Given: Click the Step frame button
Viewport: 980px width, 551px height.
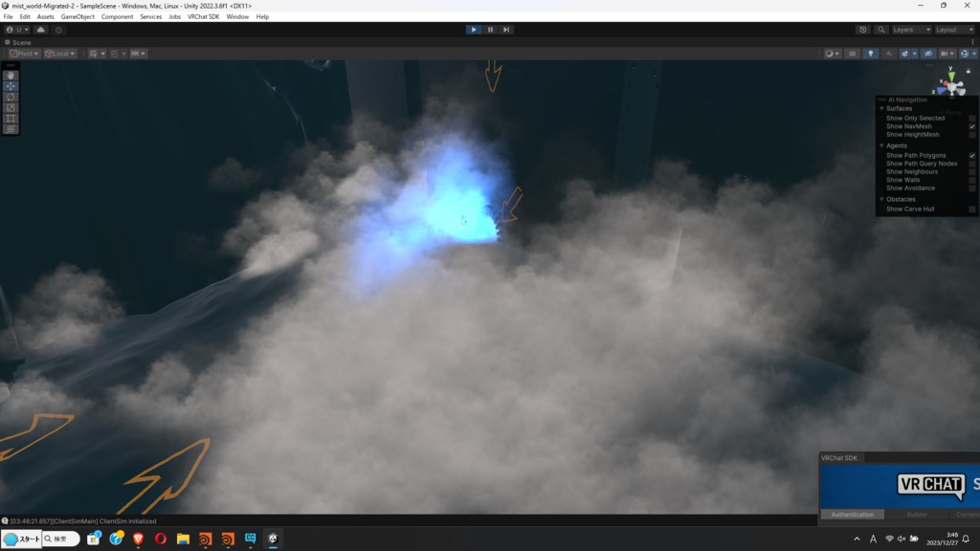Looking at the screenshot, I should coord(506,30).
